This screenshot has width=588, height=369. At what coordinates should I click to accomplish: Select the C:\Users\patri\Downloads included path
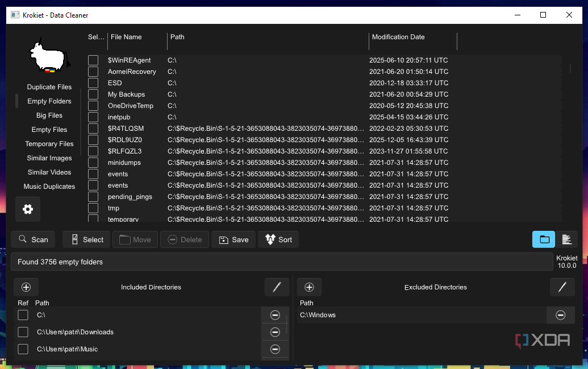coord(75,332)
